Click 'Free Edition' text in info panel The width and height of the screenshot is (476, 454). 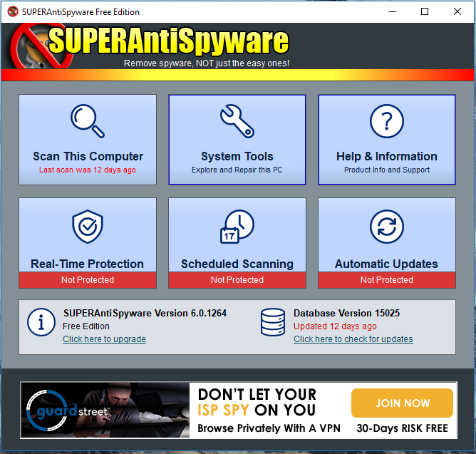pos(86,326)
